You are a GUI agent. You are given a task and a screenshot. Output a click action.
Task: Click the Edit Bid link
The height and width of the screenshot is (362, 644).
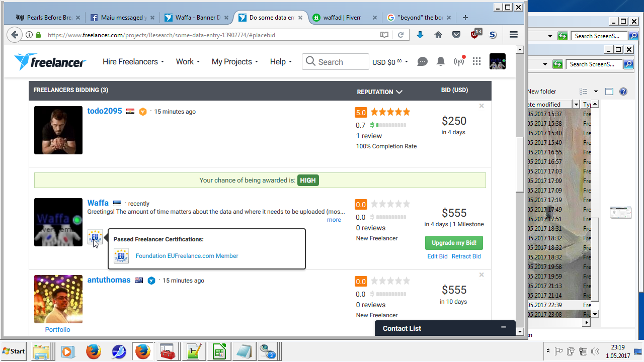pos(437,256)
